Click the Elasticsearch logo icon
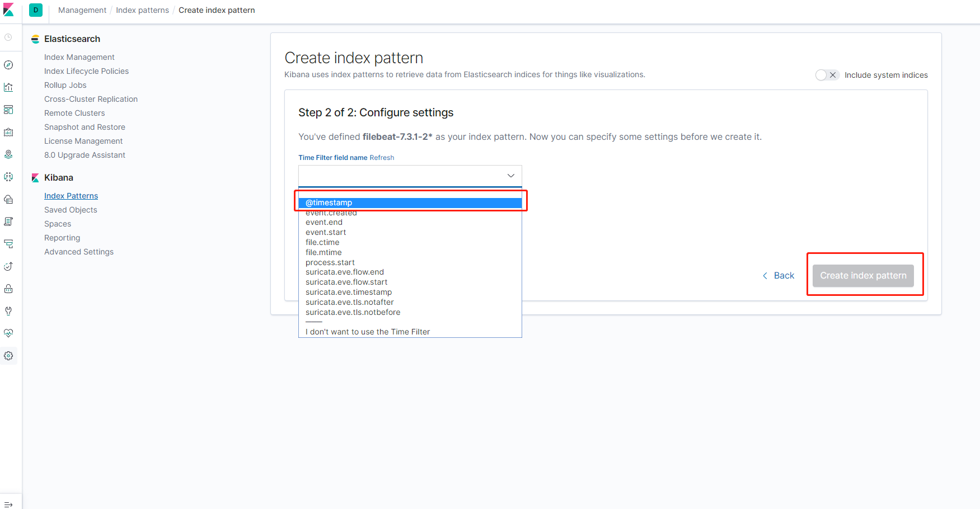The height and width of the screenshot is (509, 980). pyautogui.click(x=35, y=39)
